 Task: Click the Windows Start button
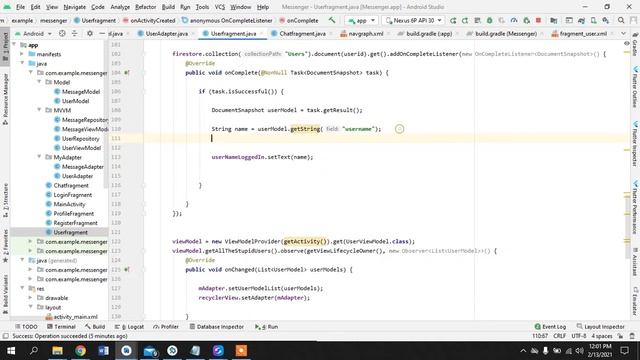[11, 351]
